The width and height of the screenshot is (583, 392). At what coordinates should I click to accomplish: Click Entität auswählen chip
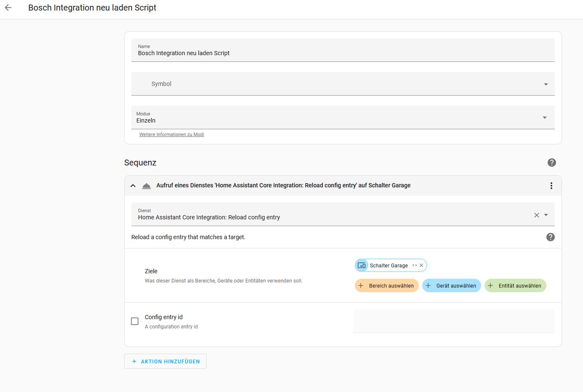(515, 285)
